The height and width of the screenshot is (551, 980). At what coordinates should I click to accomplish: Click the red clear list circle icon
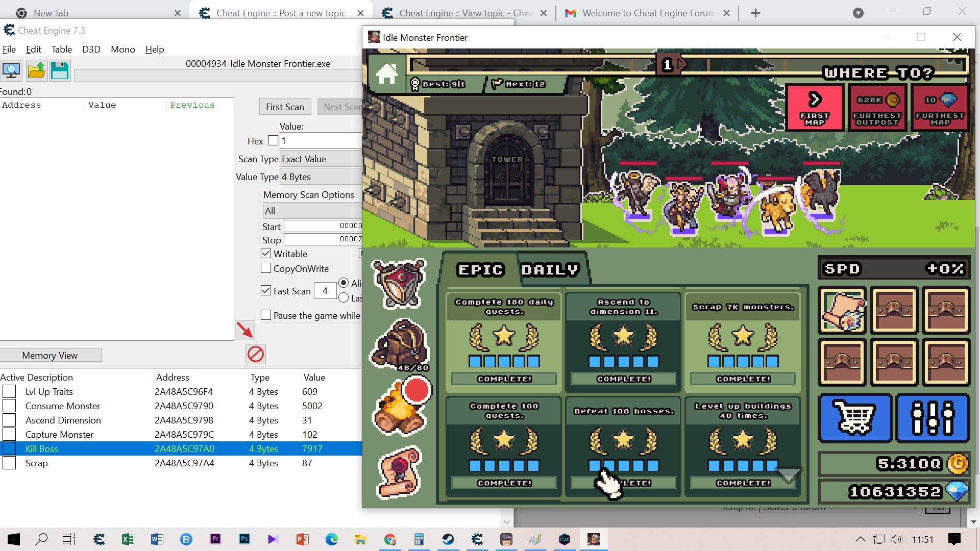coord(256,354)
